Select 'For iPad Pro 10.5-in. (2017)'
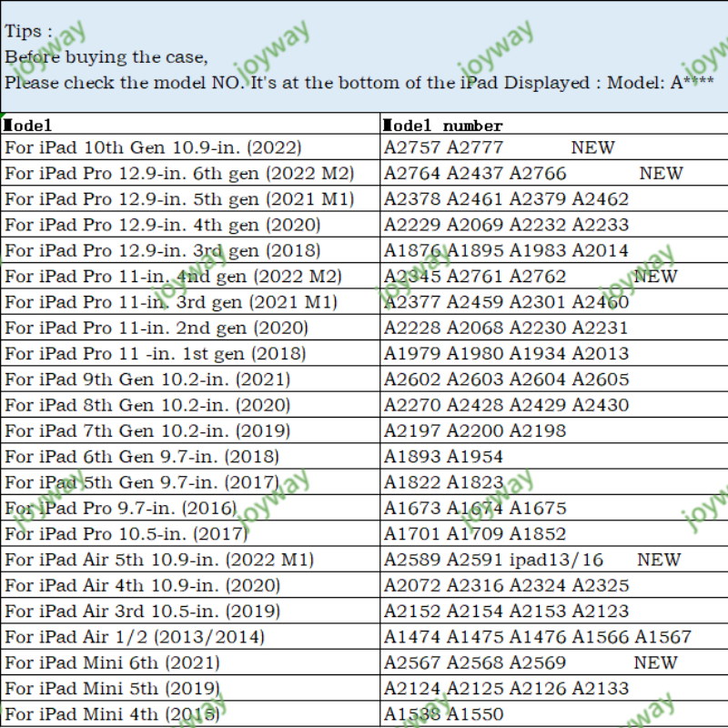The image size is (728, 728). point(190,534)
